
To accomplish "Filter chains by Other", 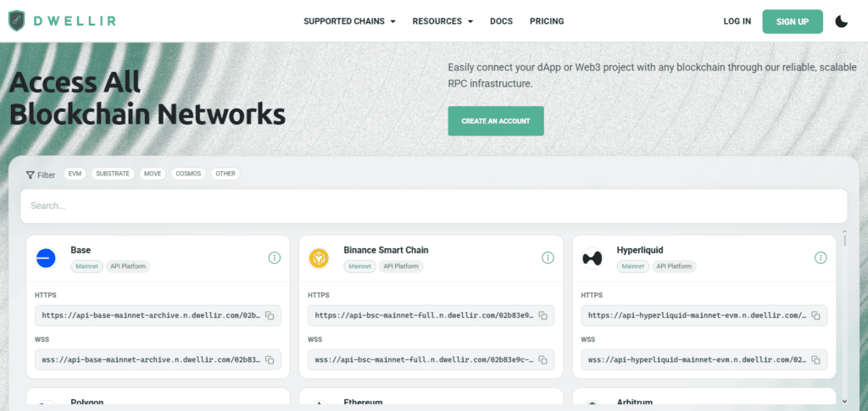I will (225, 174).
